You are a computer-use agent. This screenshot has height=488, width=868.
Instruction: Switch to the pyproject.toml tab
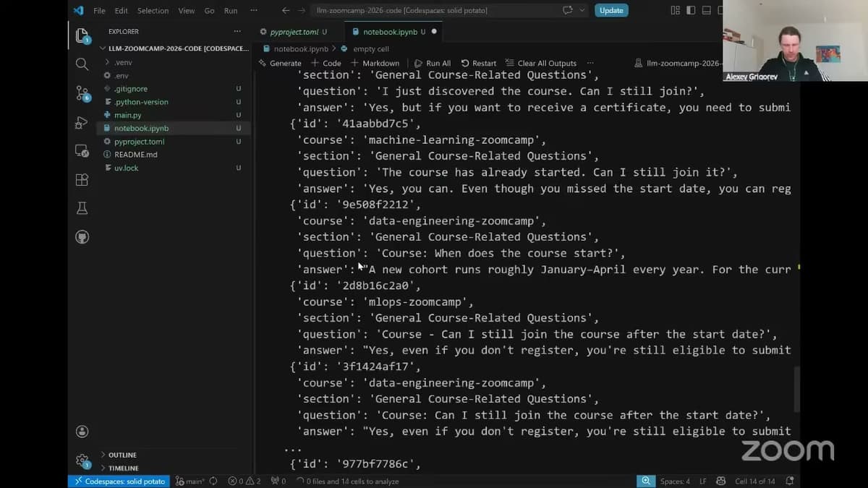299,32
